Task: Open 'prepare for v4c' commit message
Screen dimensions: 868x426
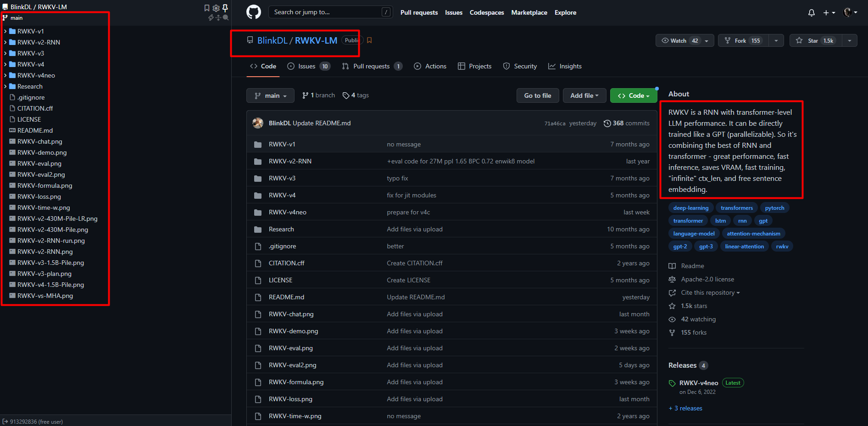Action: click(408, 212)
